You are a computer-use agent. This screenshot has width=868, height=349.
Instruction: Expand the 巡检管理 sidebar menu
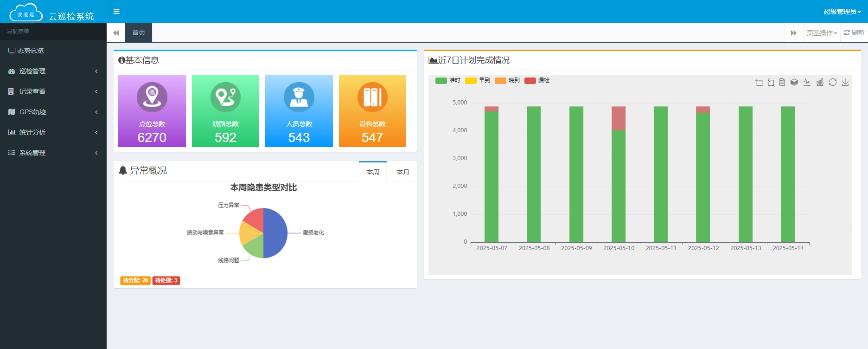53,71
